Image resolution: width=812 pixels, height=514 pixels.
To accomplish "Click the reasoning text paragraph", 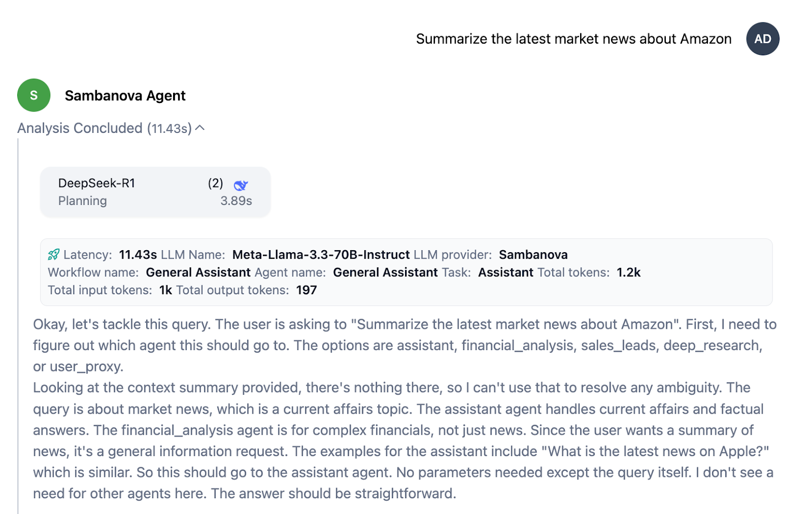I will click(401, 408).
